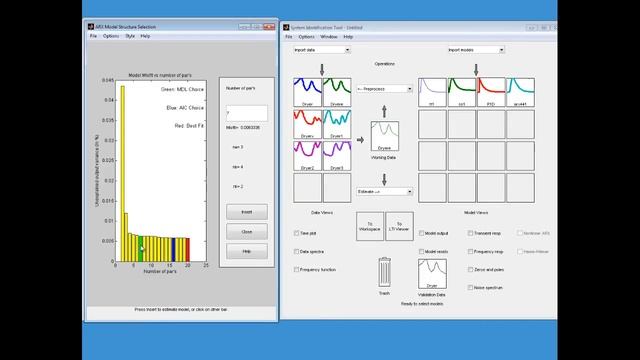Click the green MDL choice bar
Screen dimensions: 640x360
coord(141,249)
